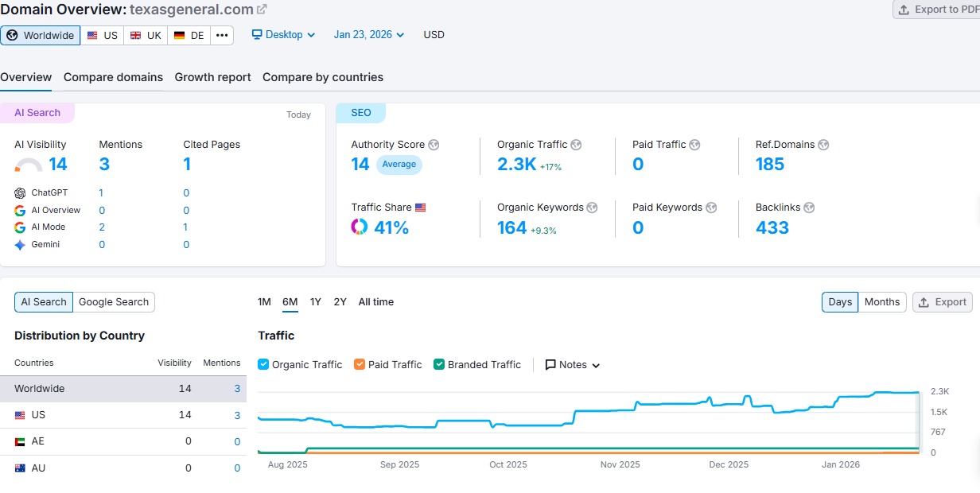Switch to the Google Search tab
Image resolution: width=980 pixels, height=493 pixels.
coord(114,302)
